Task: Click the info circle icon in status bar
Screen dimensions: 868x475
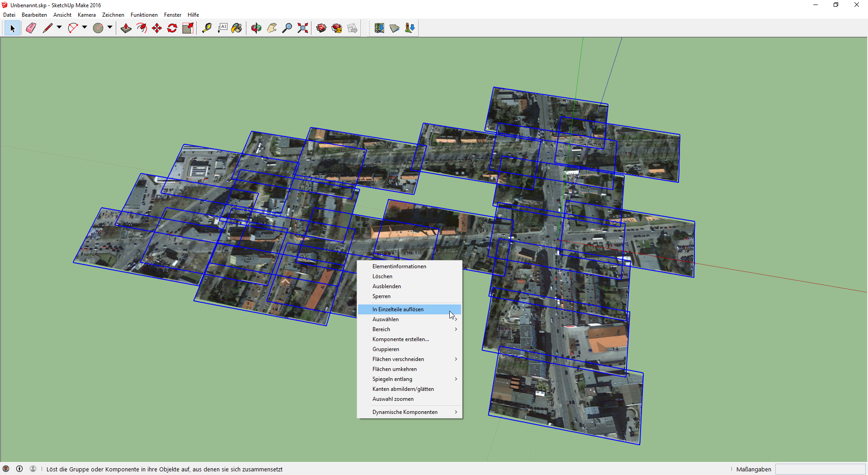Action: click(x=19, y=469)
